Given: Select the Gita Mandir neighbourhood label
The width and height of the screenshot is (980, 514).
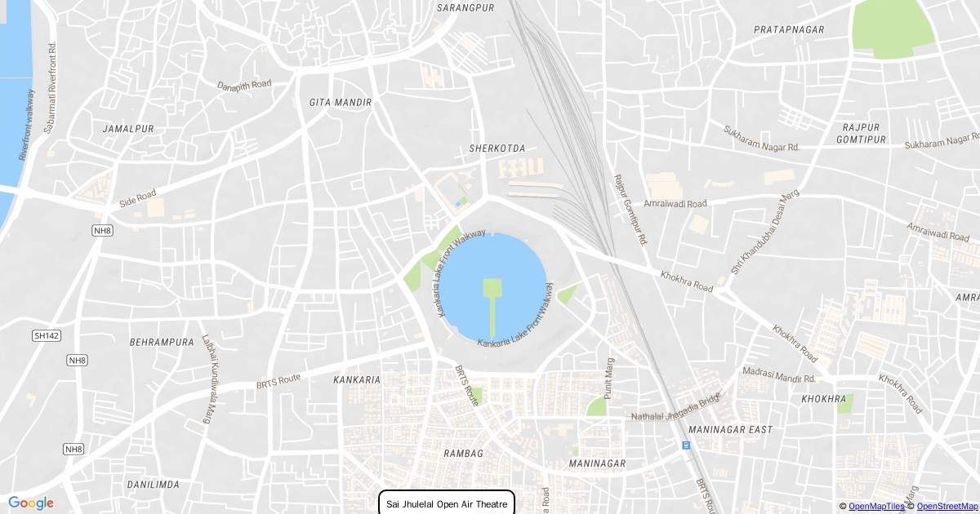Looking at the screenshot, I should (x=341, y=103).
